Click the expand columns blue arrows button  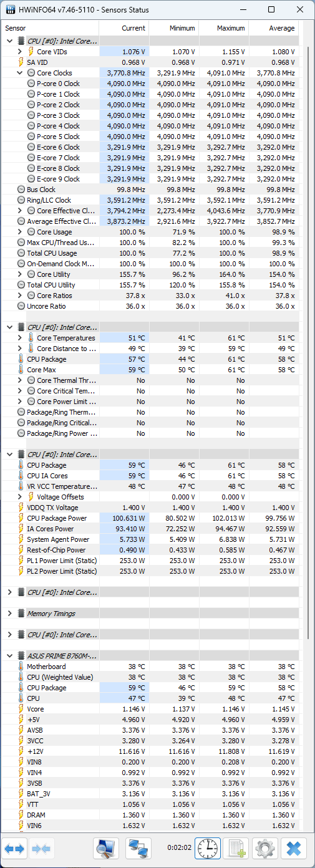[15, 848]
